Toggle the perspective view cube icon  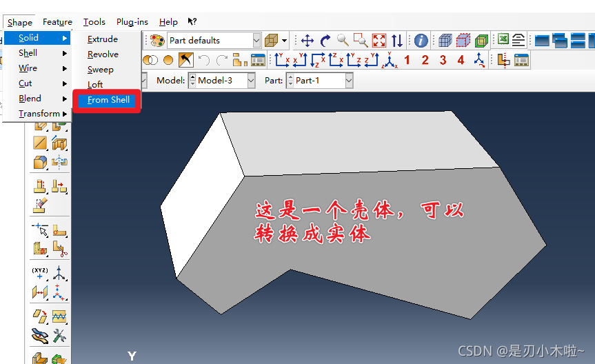coord(272,41)
